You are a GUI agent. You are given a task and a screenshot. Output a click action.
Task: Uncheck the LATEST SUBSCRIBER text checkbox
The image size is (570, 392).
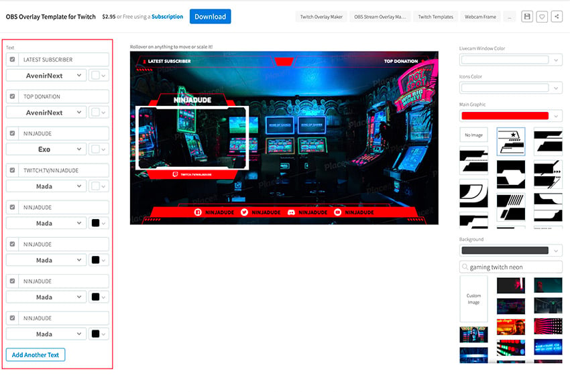(12, 60)
